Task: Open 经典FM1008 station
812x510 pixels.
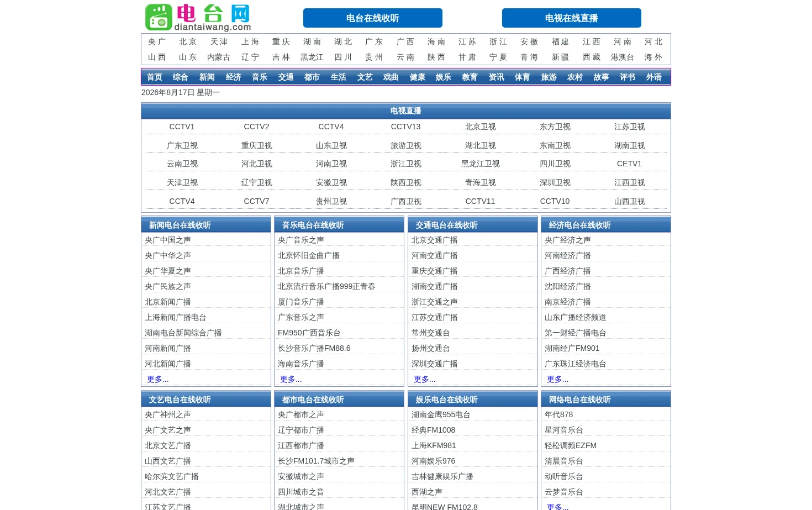Action: tap(434, 430)
